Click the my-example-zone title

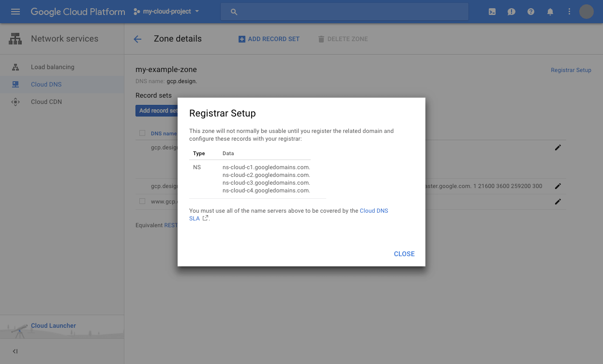[x=166, y=70]
